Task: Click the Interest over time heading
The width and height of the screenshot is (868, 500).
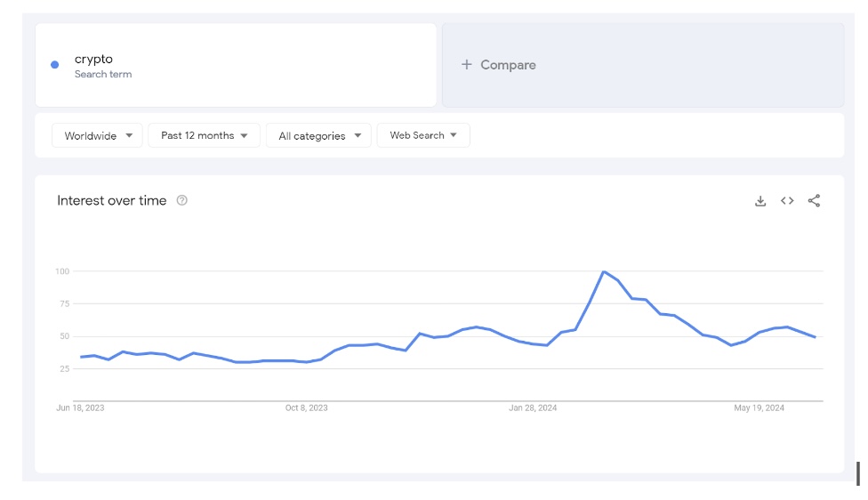Action: (x=112, y=200)
